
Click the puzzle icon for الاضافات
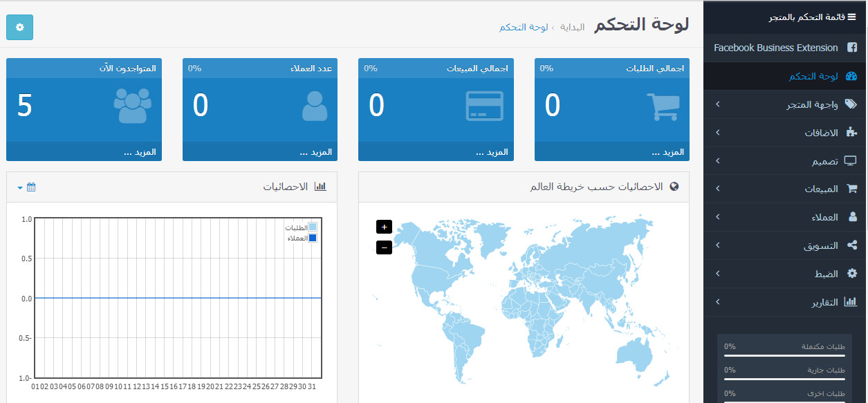[x=851, y=133]
